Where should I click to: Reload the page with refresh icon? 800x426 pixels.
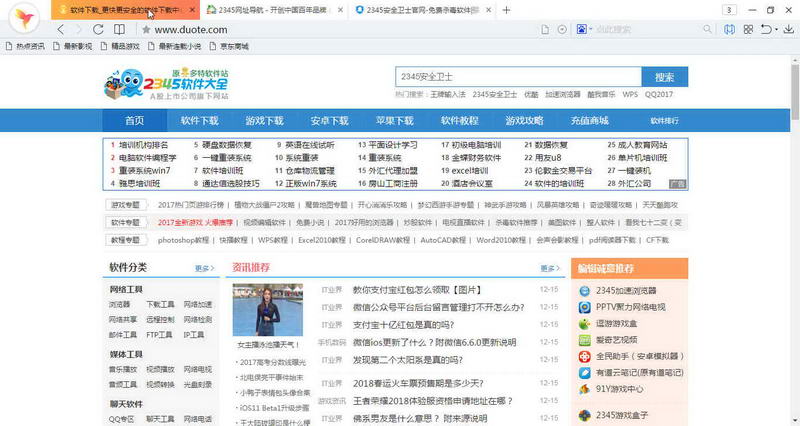pyautogui.click(x=98, y=30)
